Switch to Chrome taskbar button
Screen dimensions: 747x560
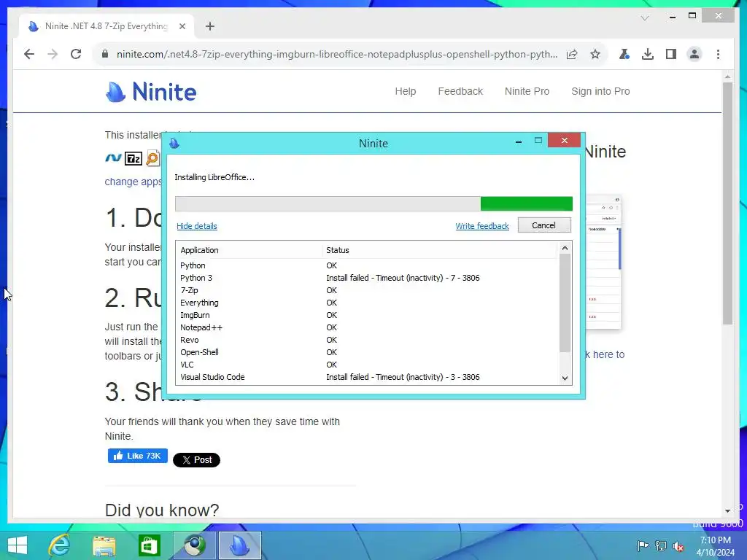tap(194, 545)
